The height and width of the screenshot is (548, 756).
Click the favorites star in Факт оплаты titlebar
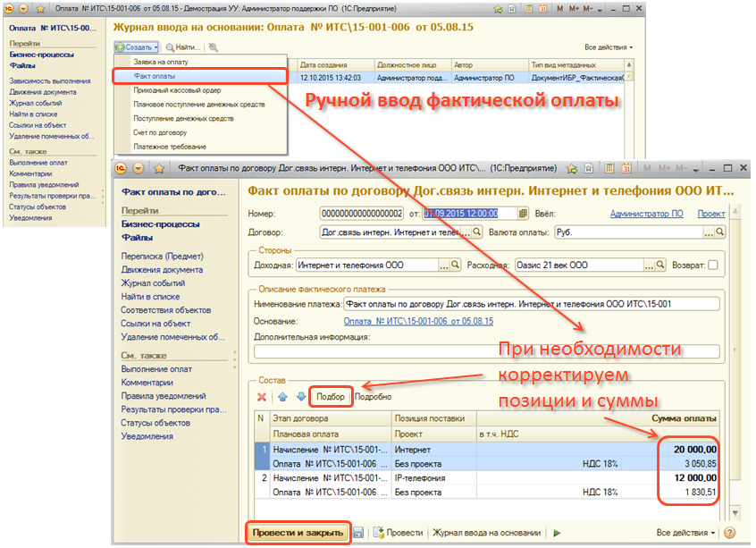(159, 168)
